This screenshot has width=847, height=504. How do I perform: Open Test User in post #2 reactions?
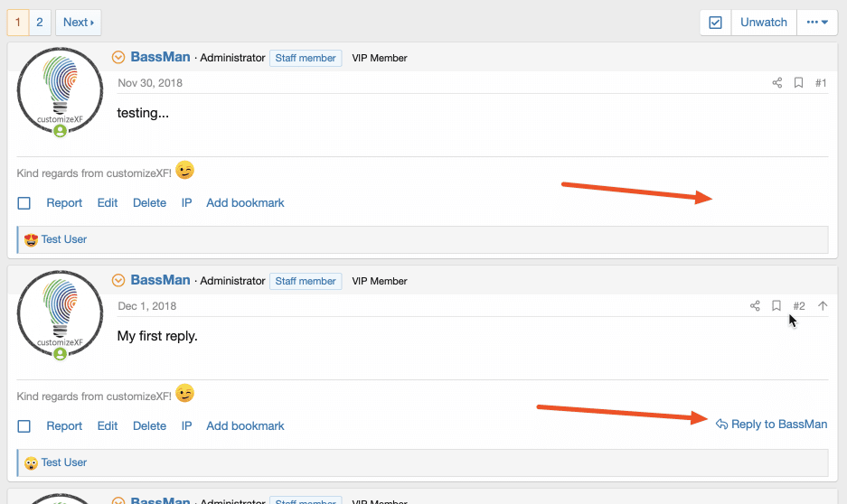click(64, 462)
